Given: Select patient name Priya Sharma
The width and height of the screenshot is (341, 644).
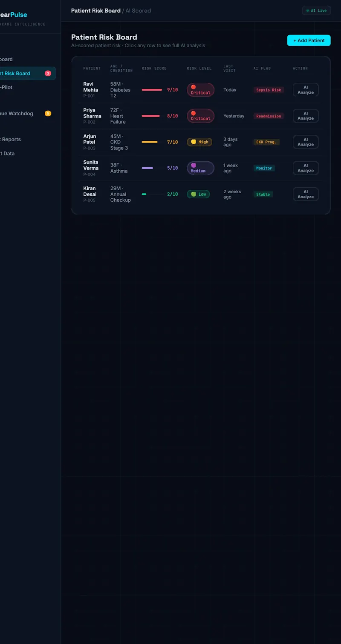Looking at the screenshot, I should [92, 113].
